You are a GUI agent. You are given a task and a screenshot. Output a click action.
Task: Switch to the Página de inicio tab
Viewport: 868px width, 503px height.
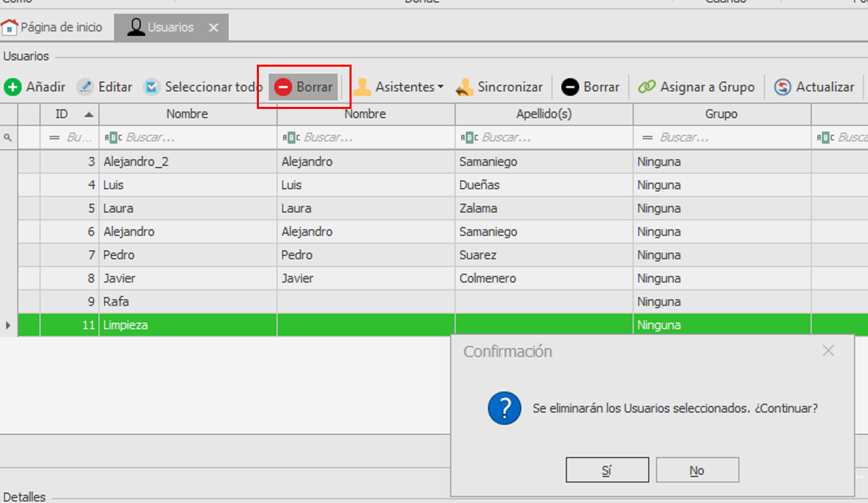coord(52,27)
